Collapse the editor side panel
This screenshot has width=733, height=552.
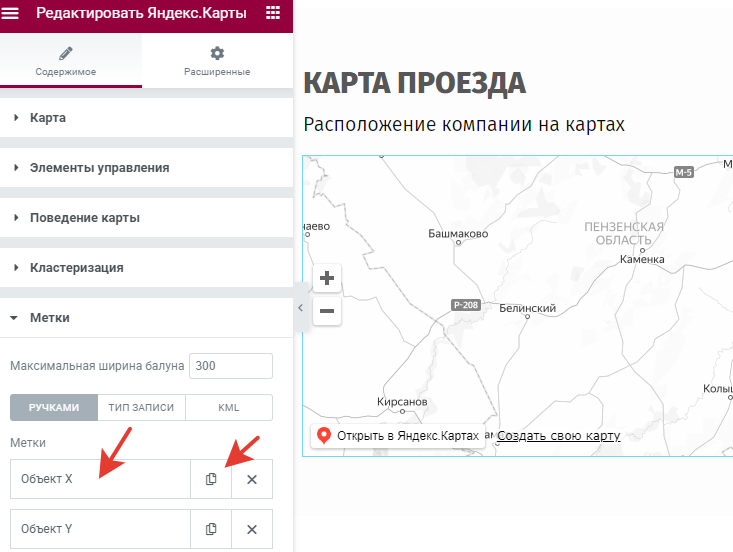(298, 309)
